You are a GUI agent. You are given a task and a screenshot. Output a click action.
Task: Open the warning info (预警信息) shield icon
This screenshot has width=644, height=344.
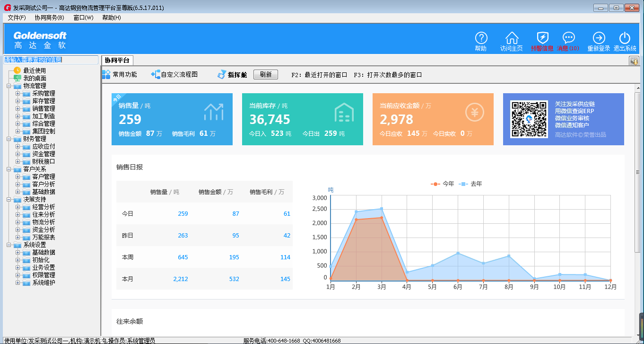[x=542, y=39]
